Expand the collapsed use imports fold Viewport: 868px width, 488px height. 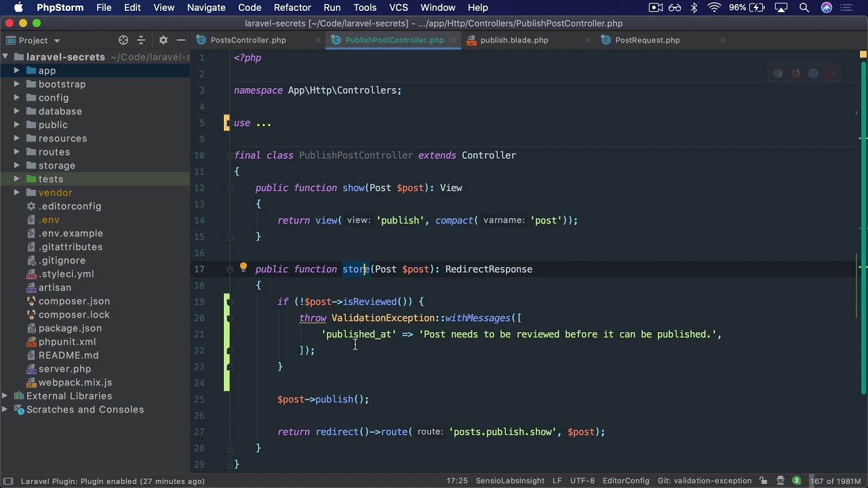pyautogui.click(x=263, y=123)
